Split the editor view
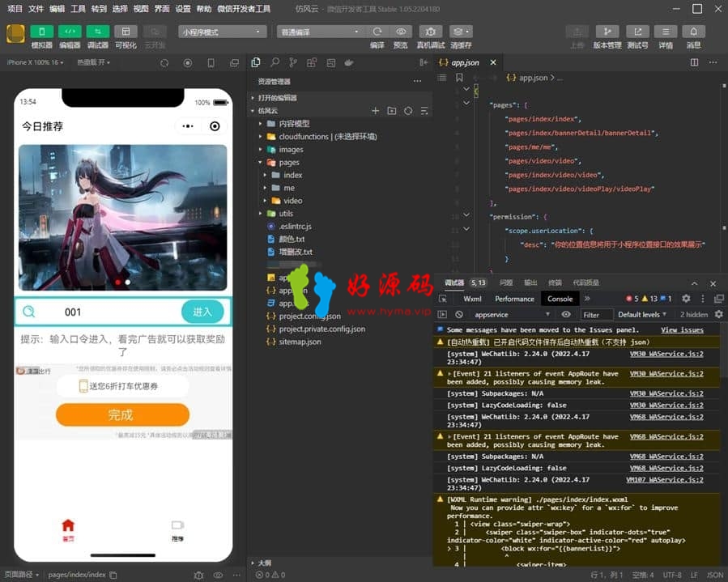The width and height of the screenshot is (728, 582). [694, 62]
